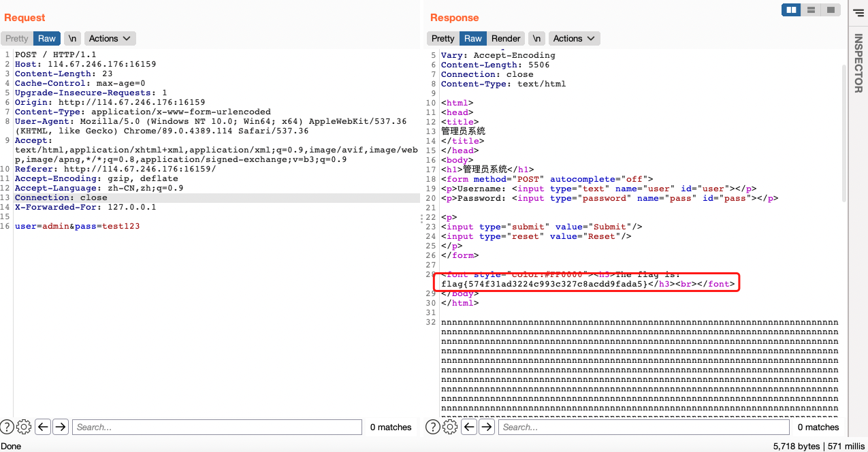This screenshot has height=452, width=868.
Task: Go to next Request search match
Action: (61, 427)
